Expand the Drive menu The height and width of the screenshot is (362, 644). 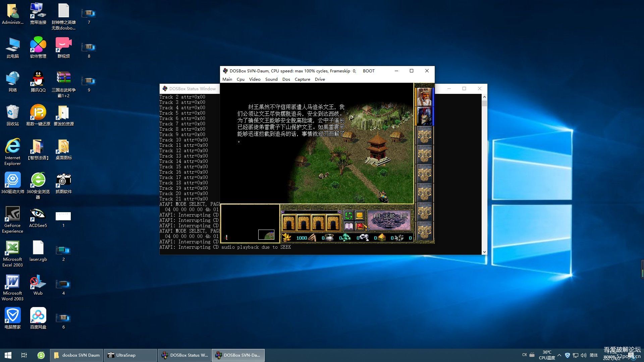320,79
